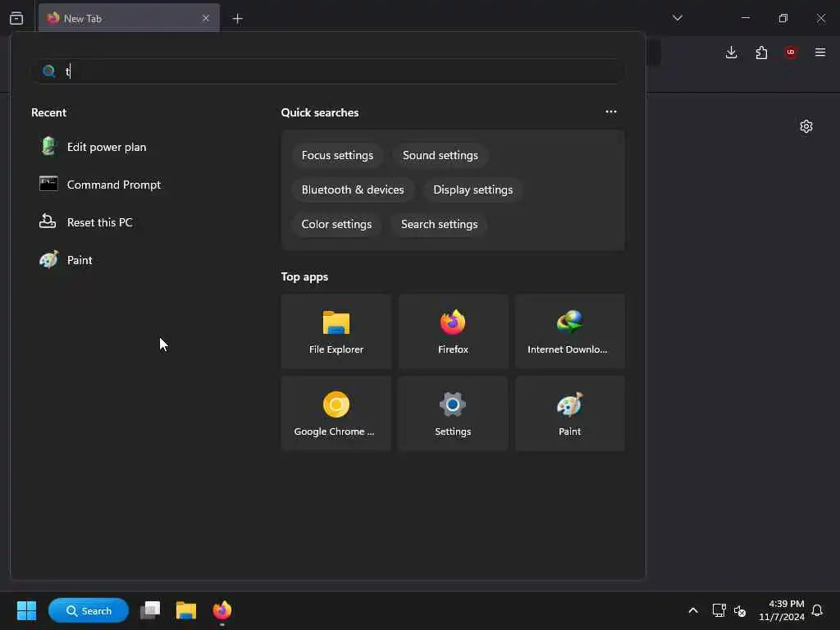Image resolution: width=840 pixels, height=630 pixels.
Task: Click the uBlock Origin extension icon
Action: point(791,52)
